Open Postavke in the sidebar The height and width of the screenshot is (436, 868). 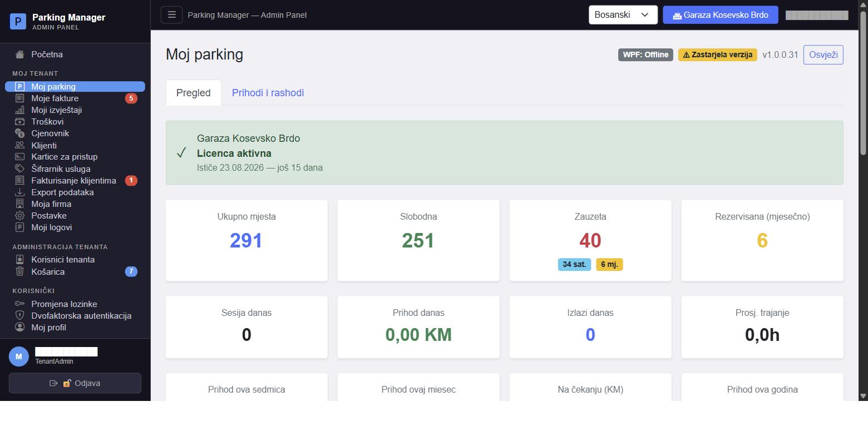75,216
